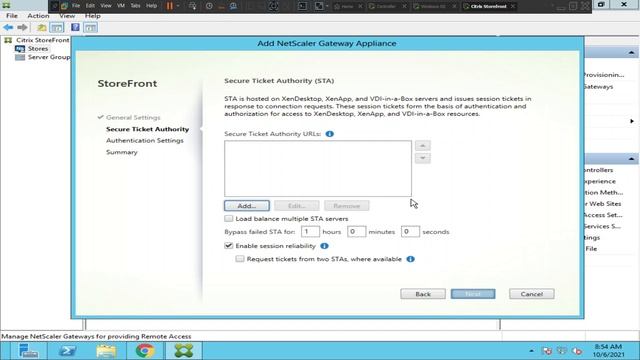Click the VMware snapshot clock icon
The height and width of the screenshot is (360, 640).
pyautogui.click(x=209, y=6)
